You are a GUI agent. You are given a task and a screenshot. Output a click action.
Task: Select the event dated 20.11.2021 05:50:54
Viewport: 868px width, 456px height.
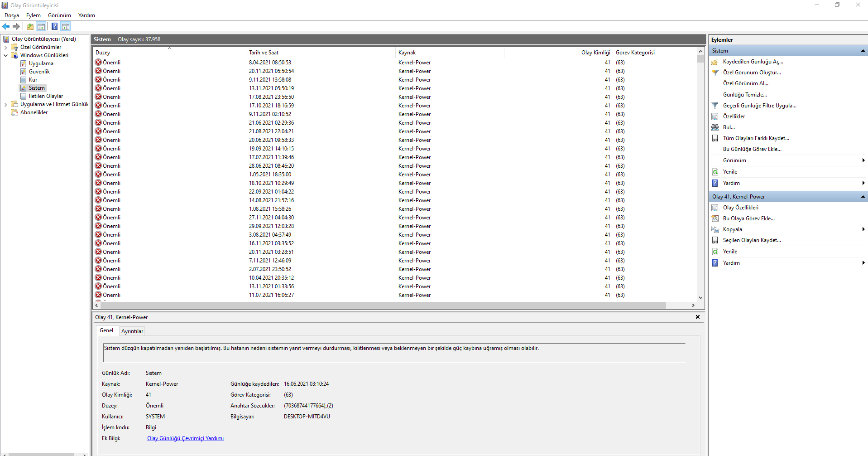395,71
